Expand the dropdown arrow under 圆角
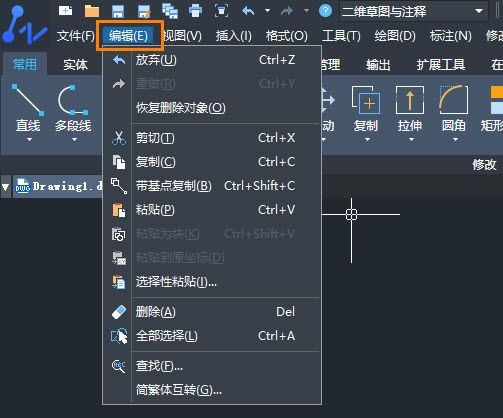503x418 pixels. click(x=455, y=139)
